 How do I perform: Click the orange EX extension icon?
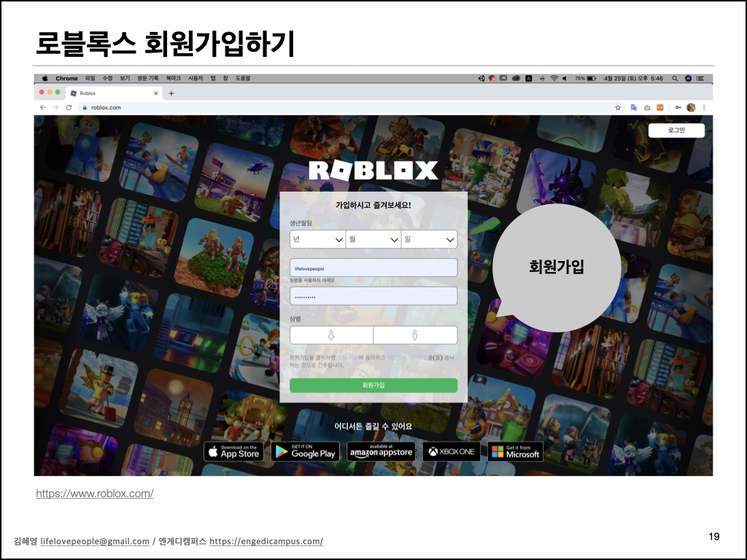[x=660, y=108]
